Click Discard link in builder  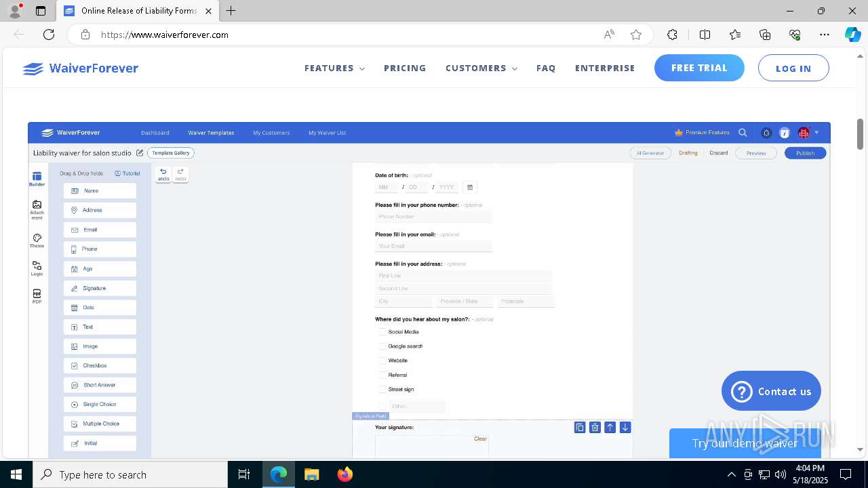point(719,153)
